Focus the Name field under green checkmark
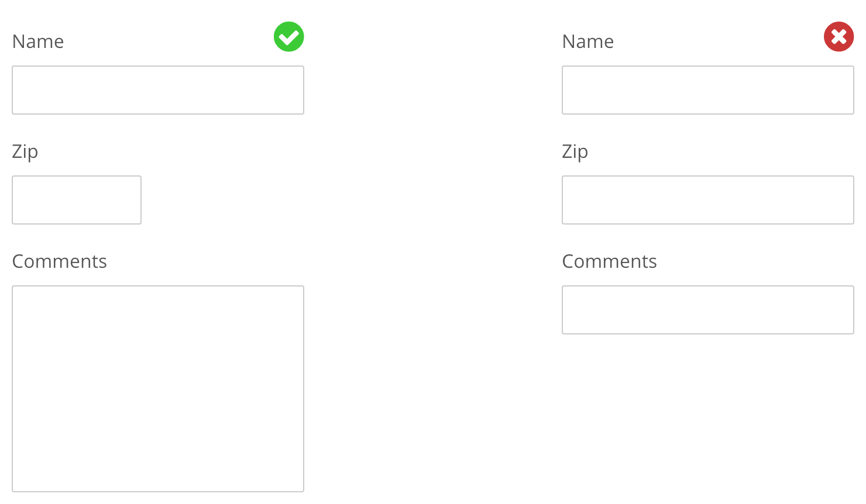This screenshot has height=504, width=866. tap(158, 90)
